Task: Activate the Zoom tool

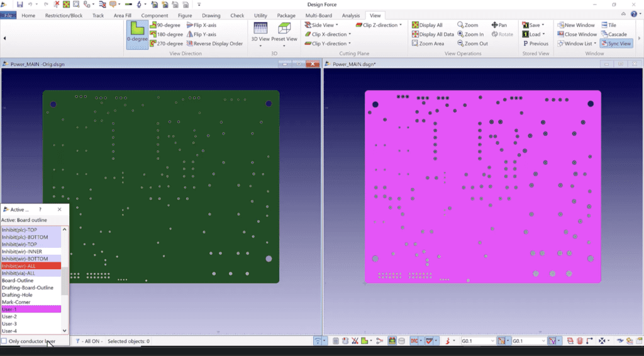Action: (468, 25)
